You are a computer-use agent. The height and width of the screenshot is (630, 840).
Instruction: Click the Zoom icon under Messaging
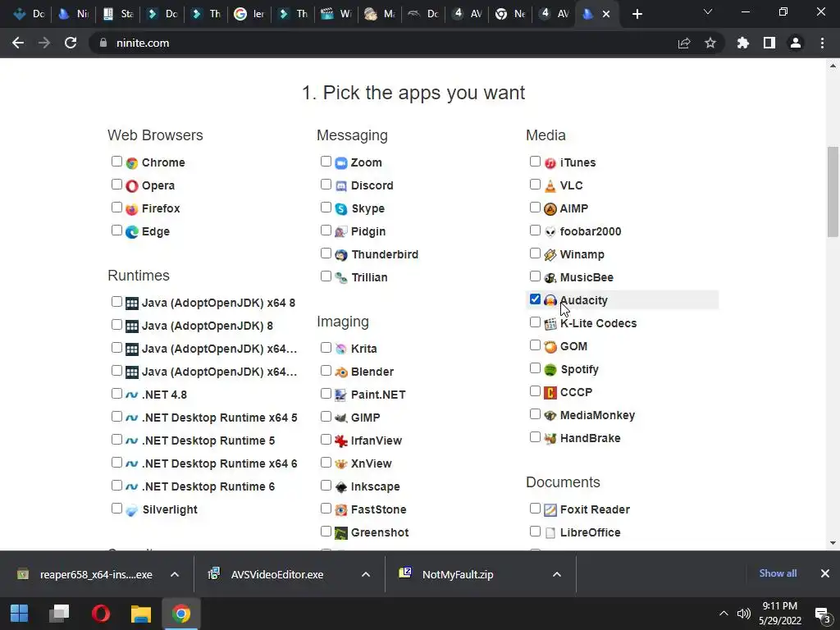(341, 163)
